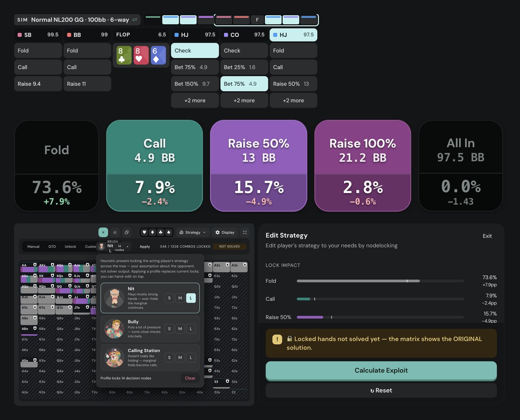Select Bully profile size M
Viewport: 520px width, 420px height.
[180, 329]
